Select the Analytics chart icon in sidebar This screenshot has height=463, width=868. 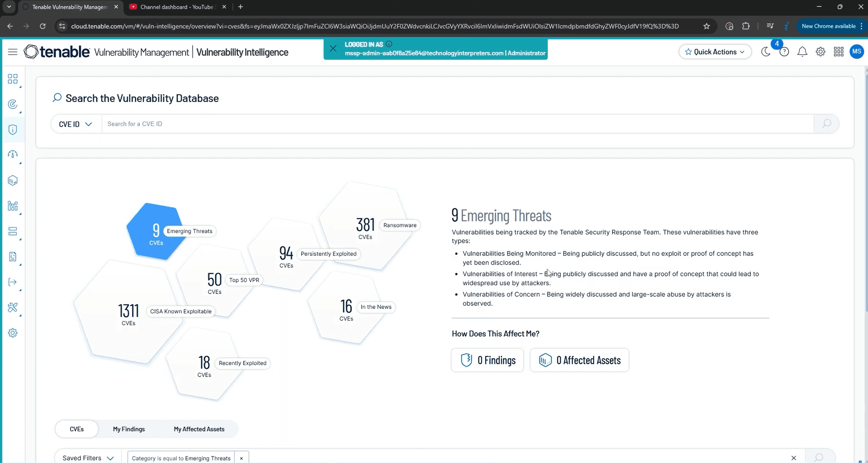(x=13, y=206)
